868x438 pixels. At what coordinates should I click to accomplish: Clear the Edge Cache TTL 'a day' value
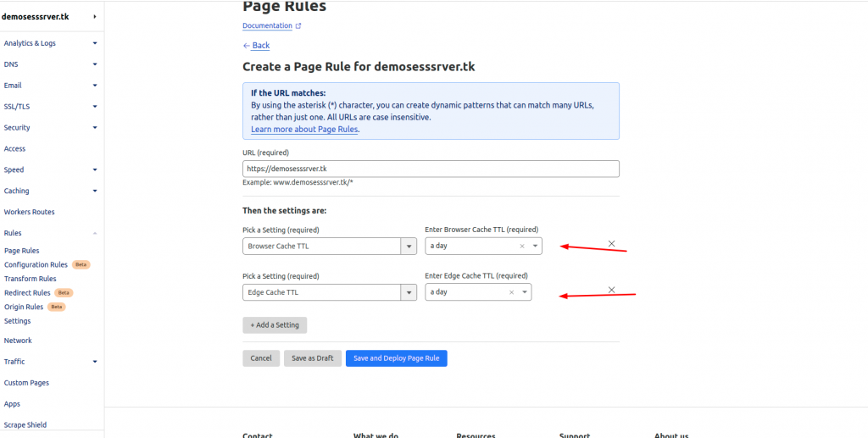pyautogui.click(x=511, y=292)
